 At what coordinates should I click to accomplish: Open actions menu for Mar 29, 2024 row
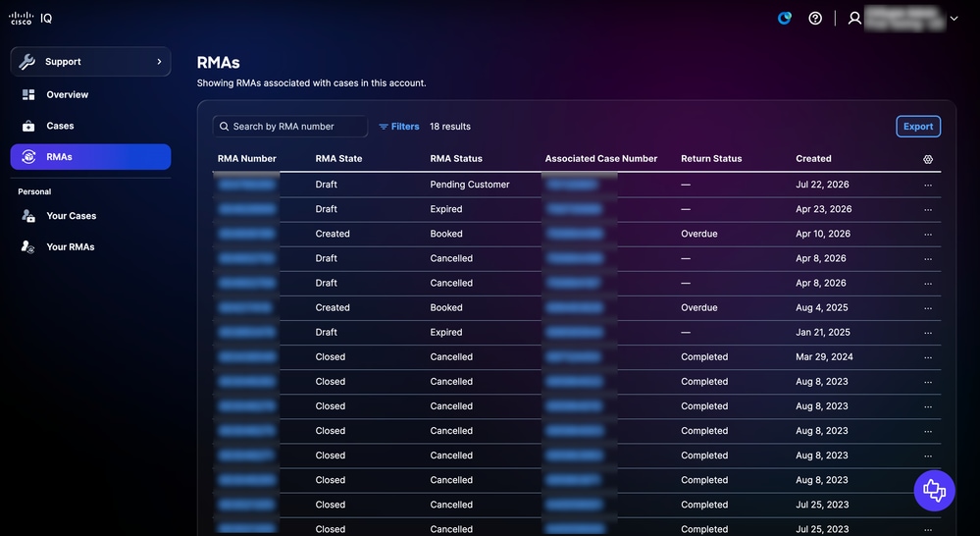click(928, 357)
